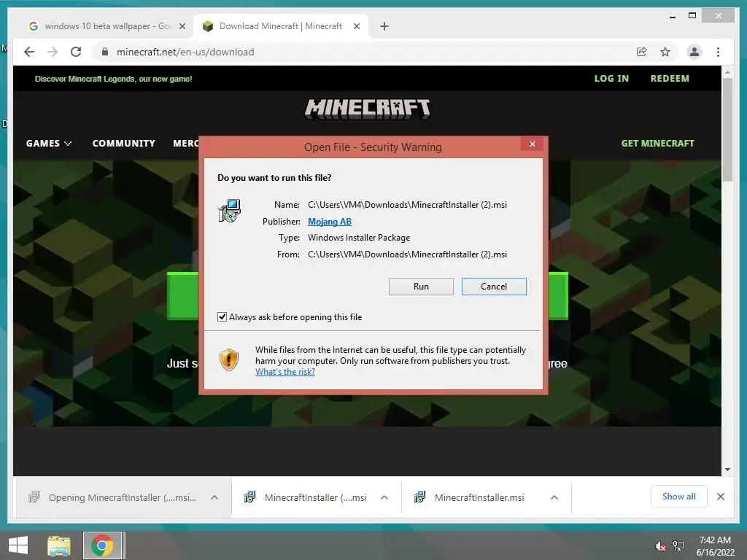Screen dimensions: 747x560
Task: Open the network tray icon
Action: (x=678, y=546)
